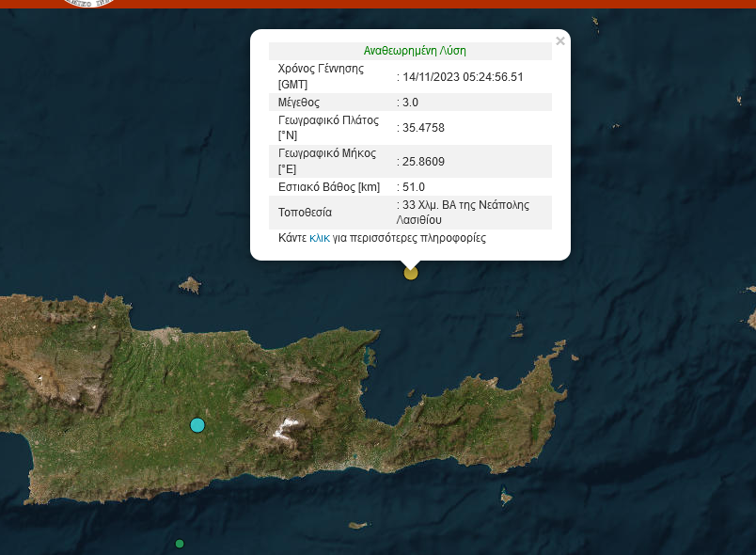Select the cyan earthquake marker on Crete
Viewport: 756px width, 555px height.
pyautogui.click(x=197, y=425)
